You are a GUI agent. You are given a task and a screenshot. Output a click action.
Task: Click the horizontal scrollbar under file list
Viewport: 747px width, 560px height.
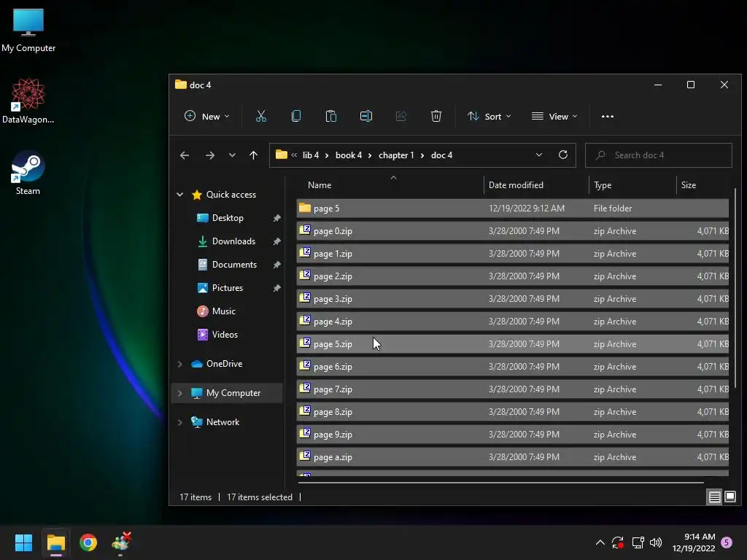point(500,483)
